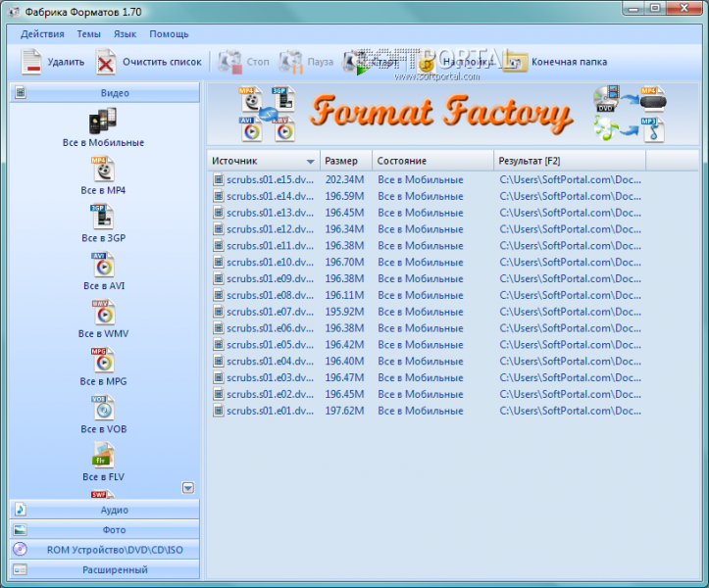Click the sidebar scroll-down arrow
709x588 pixels.
point(188,487)
